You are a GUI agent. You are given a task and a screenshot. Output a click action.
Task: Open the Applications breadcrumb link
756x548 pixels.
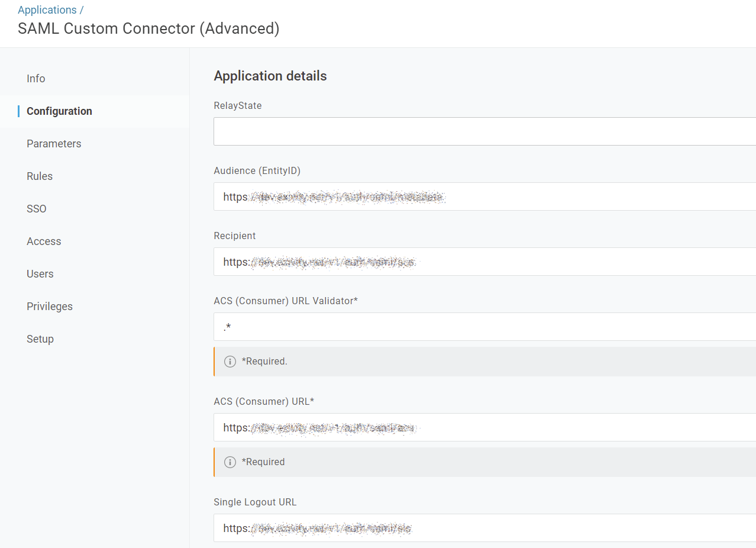pos(47,10)
